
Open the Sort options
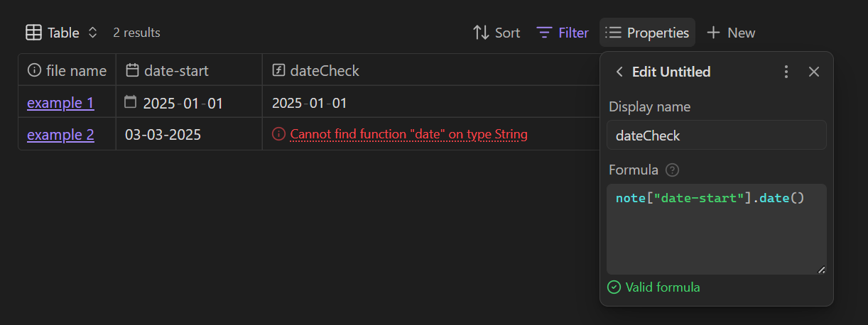497,33
